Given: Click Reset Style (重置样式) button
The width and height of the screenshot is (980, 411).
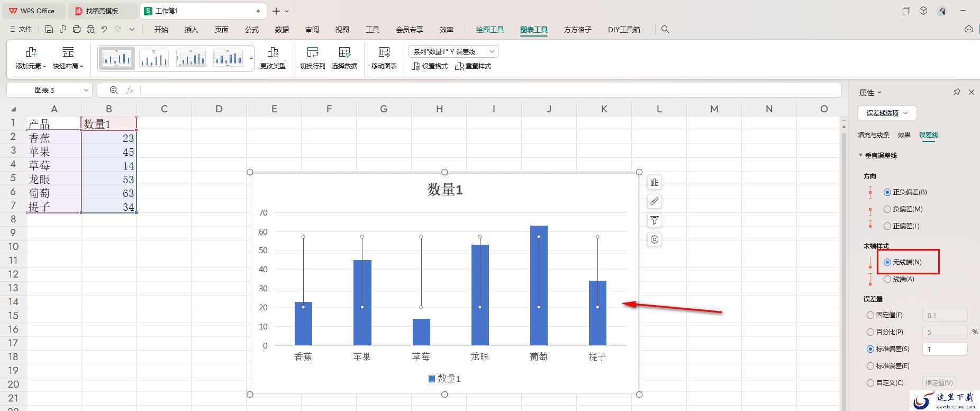Looking at the screenshot, I should pyautogui.click(x=473, y=66).
